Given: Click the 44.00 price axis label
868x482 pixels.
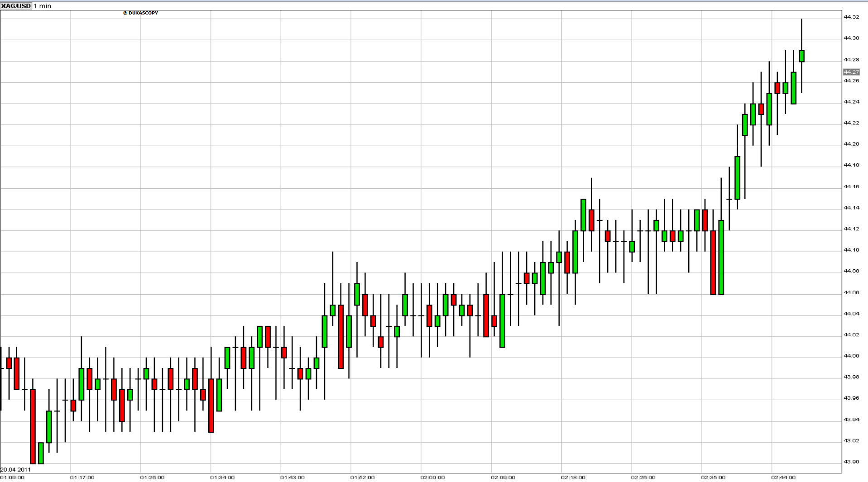Looking at the screenshot, I should [851, 356].
